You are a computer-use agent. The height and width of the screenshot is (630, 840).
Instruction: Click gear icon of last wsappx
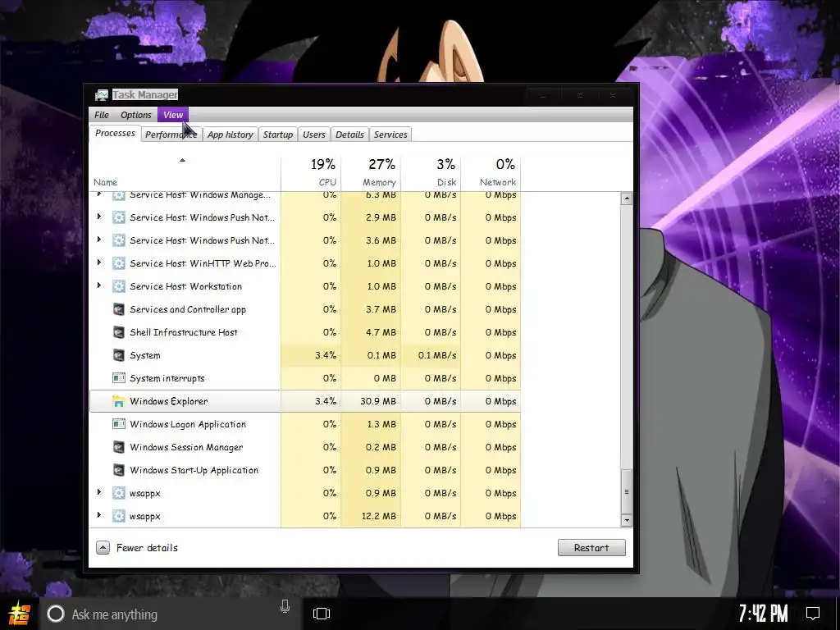[118, 517]
